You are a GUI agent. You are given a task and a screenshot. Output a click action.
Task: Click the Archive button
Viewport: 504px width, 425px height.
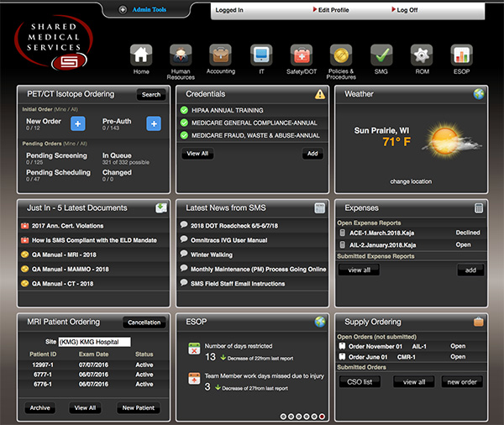tap(39, 408)
